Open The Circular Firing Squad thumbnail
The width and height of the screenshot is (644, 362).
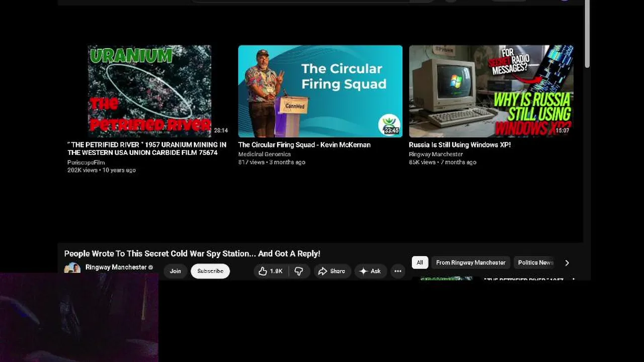[320, 91]
